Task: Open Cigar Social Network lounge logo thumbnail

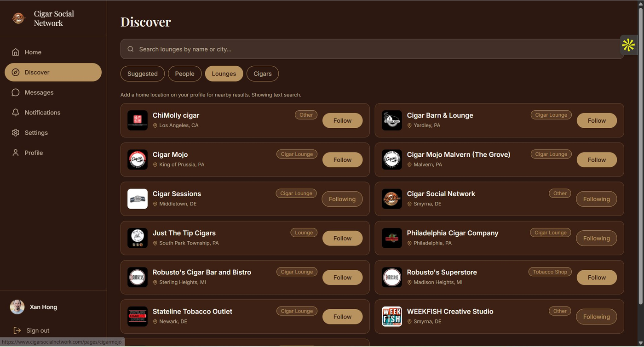Action: point(392,199)
